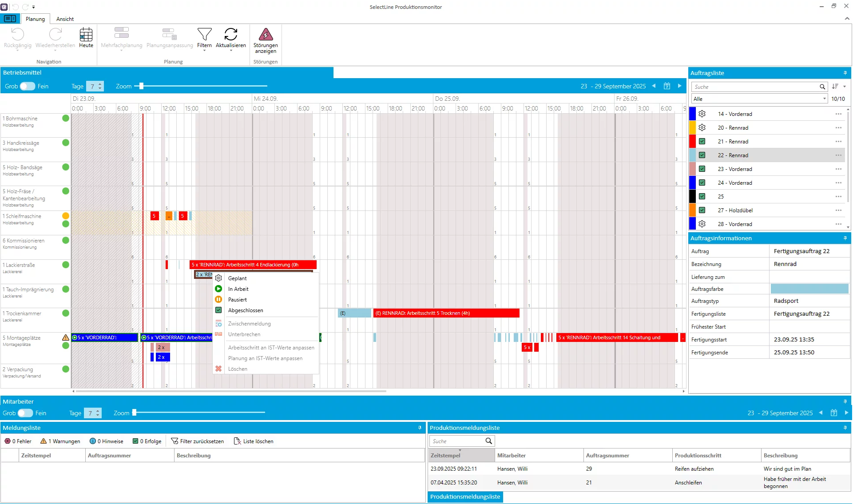Image resolution: width=853 pixels, height=504 pixels.
Task: Open the gear icon beside 14 - Vorderrad
Action: coord(702,114)
